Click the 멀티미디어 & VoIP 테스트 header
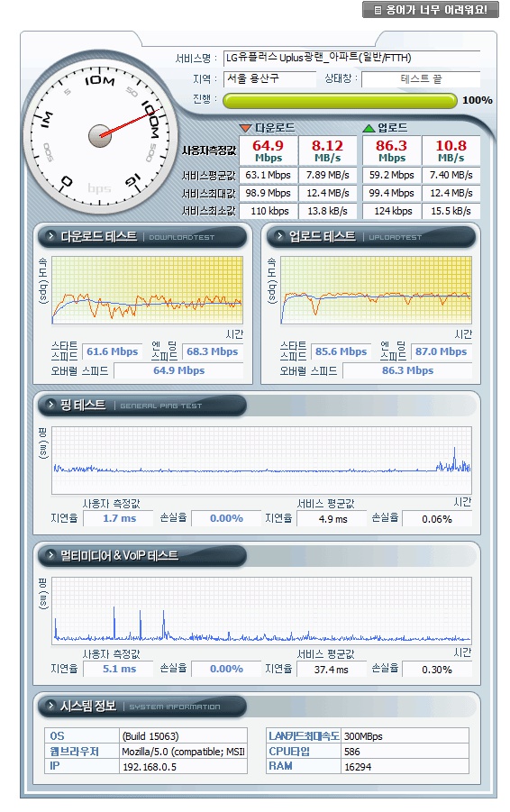510x812 pixels. (142, 556)
